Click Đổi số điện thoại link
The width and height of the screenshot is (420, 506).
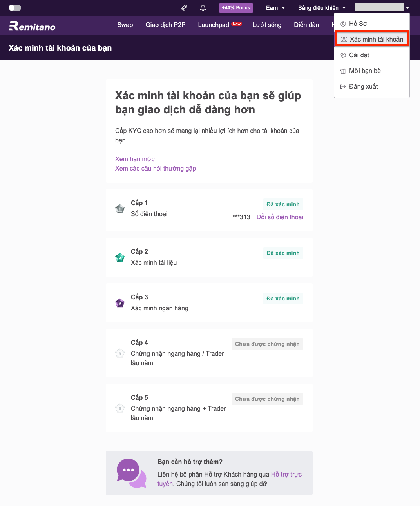tap(280, 217)
